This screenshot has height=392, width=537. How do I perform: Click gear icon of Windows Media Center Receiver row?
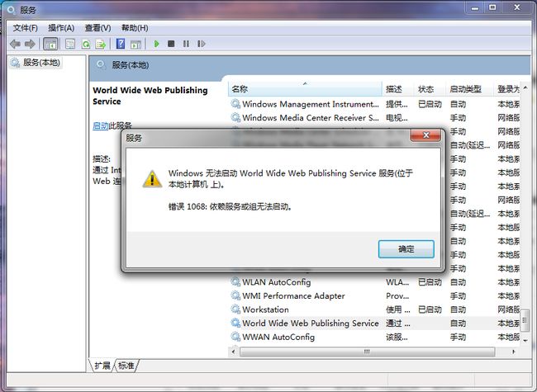(235, 117)
